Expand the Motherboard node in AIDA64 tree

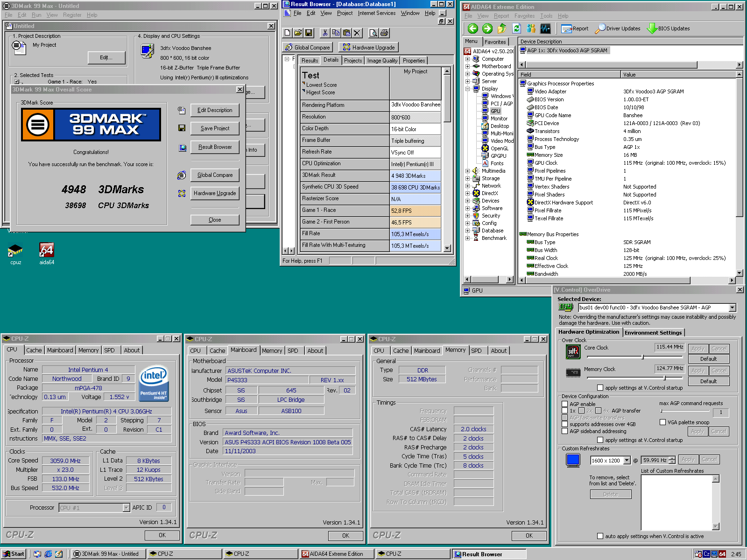click(x=467, y=66)
